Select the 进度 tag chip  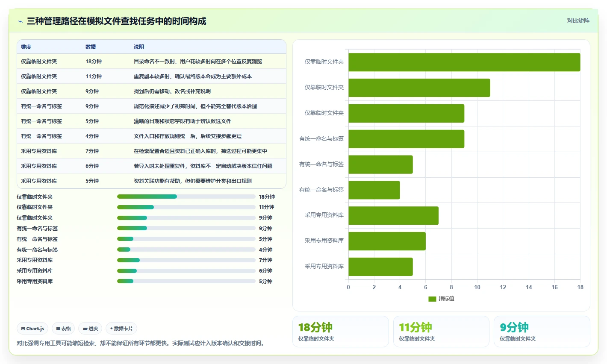[x=90, y=329]
